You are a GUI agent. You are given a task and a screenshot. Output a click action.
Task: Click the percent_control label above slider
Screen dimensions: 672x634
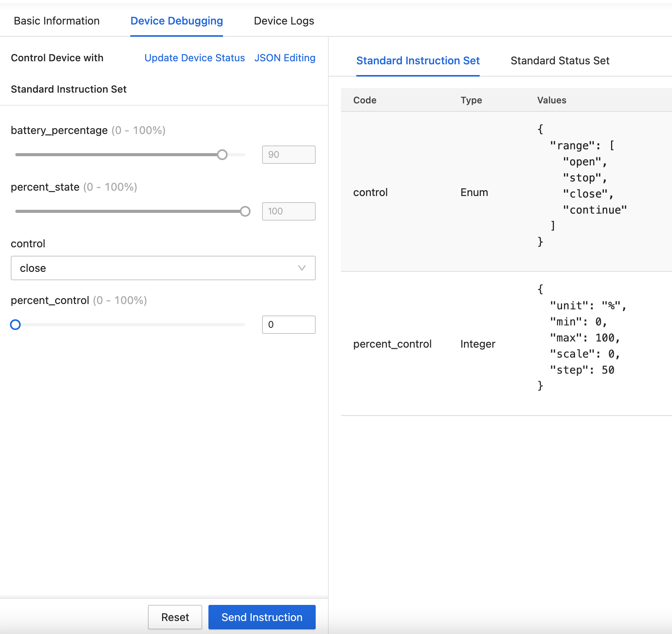[x=50, y=300]
